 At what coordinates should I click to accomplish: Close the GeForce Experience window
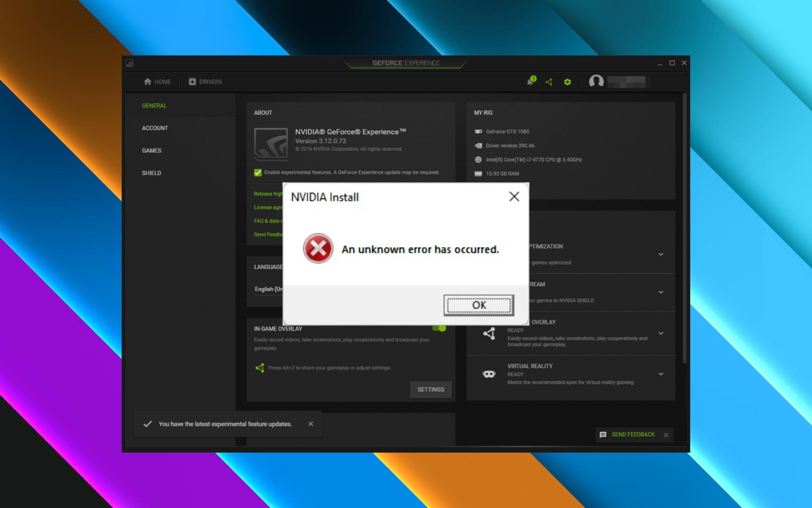pos(684,63)
